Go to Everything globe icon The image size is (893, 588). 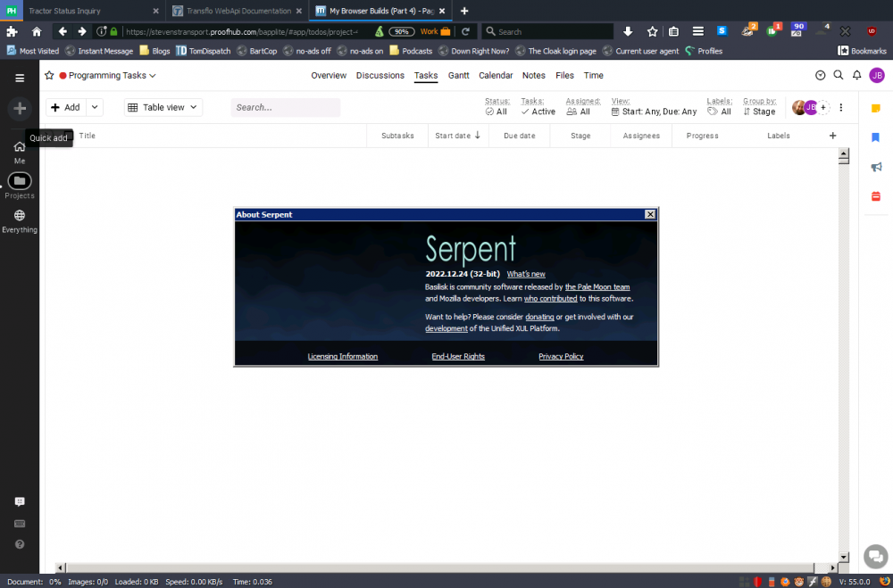coord(20,215)
